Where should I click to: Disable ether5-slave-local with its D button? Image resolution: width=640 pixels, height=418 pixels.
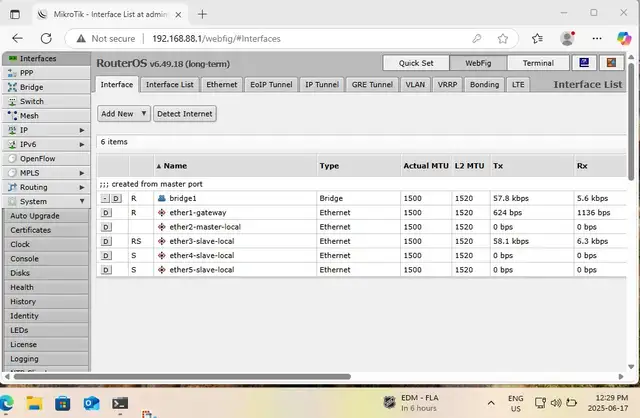click(106, 270)
